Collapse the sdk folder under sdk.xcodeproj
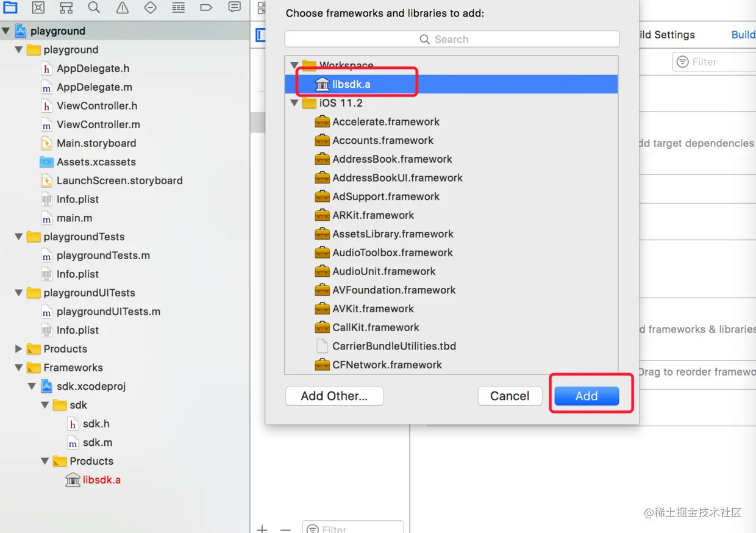The image size is (756, 533). click(45, 405)
